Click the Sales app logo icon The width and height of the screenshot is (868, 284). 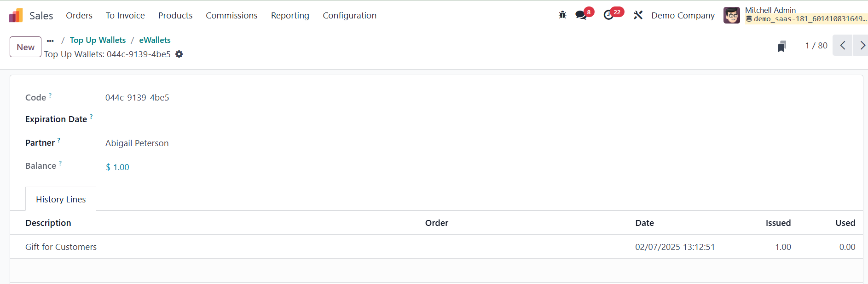[16, 16]
